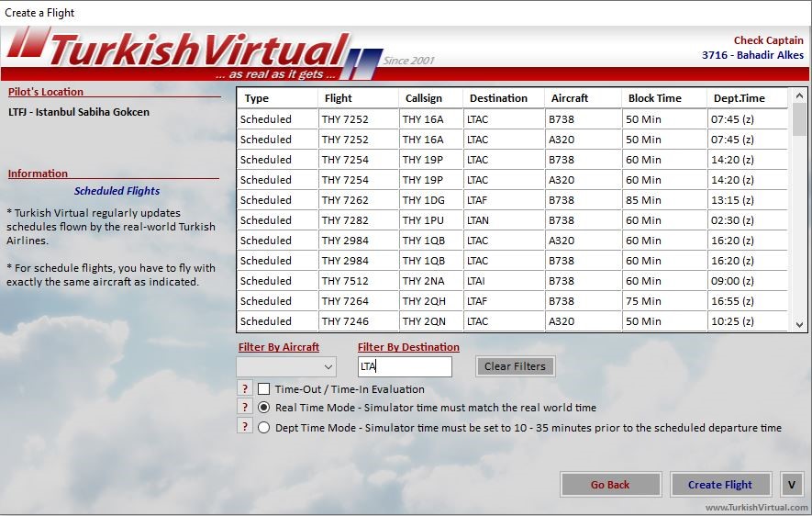Click the 85 Min block time cell
This screenshot has height=516, width=812.
point(664,200)
